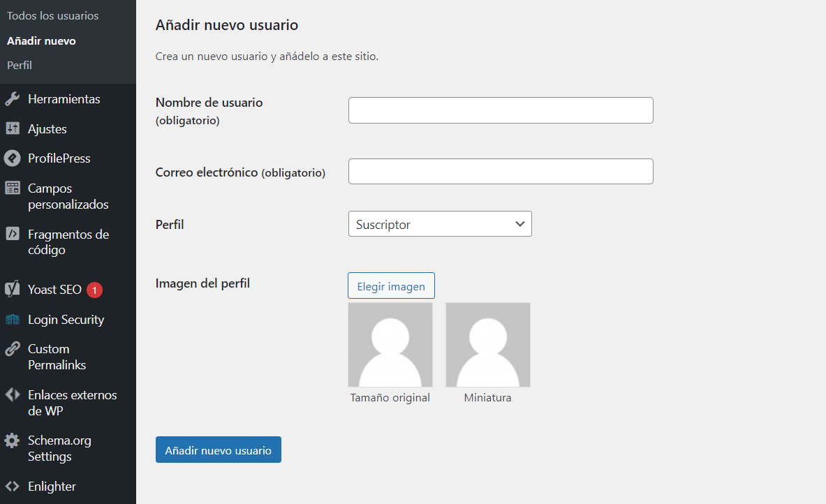Select the Enlighter sidebar icon

coord(14,486)
